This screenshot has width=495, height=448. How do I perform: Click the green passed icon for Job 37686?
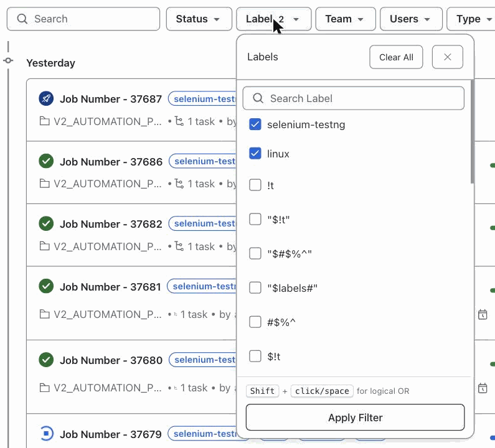(46, 161)
